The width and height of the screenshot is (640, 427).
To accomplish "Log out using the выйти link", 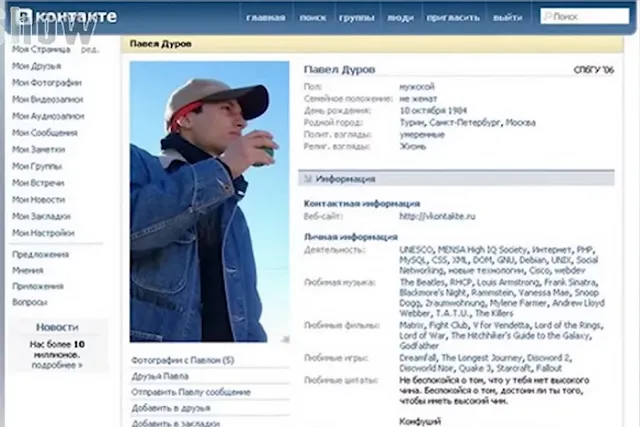I will point(507,17).
